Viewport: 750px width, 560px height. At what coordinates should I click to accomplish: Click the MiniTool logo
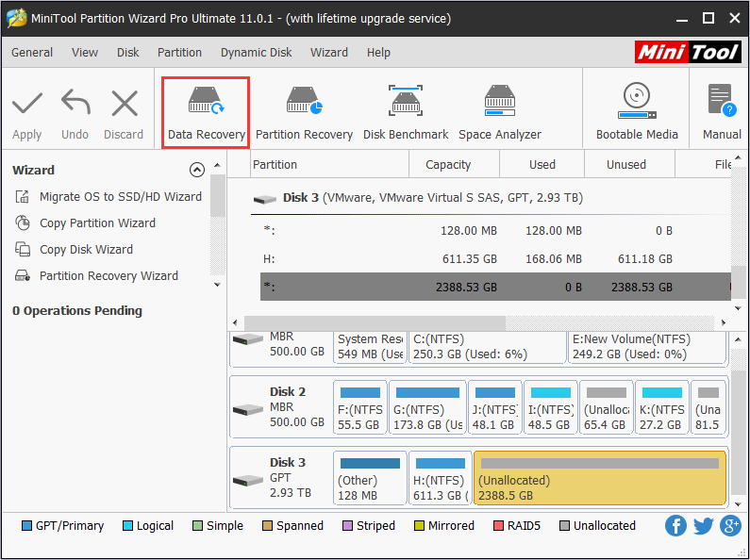point(688,52)
